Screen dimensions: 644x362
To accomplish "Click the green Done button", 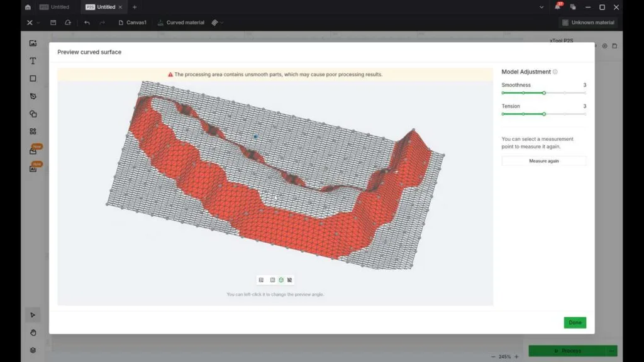I will coord(575,322).
